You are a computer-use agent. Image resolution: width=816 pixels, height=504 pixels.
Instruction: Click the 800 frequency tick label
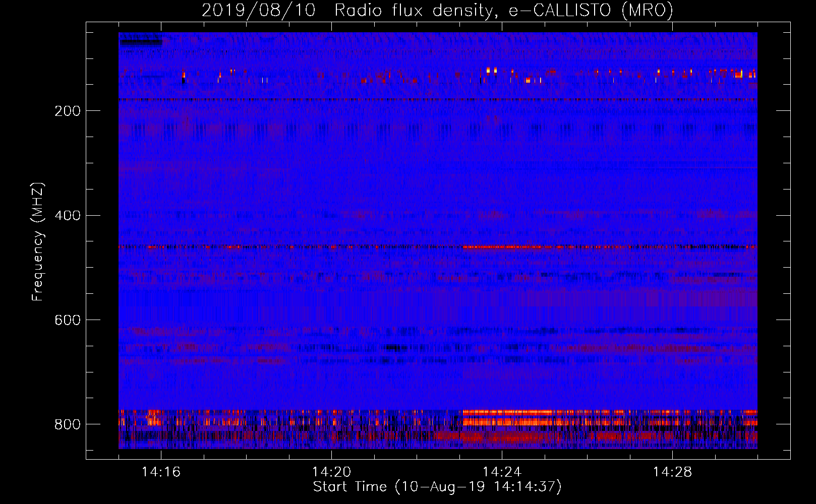(x=68, y=424)
